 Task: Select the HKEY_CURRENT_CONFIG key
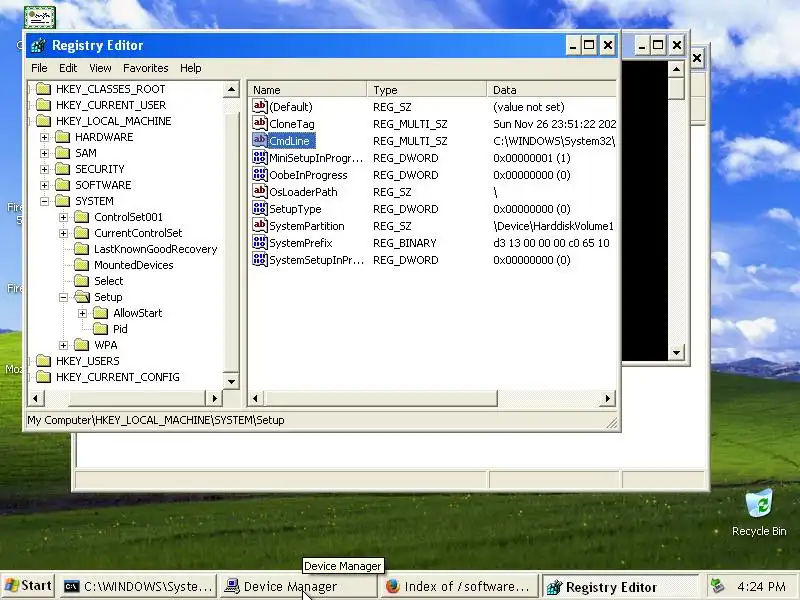click(x=117, y=377)
